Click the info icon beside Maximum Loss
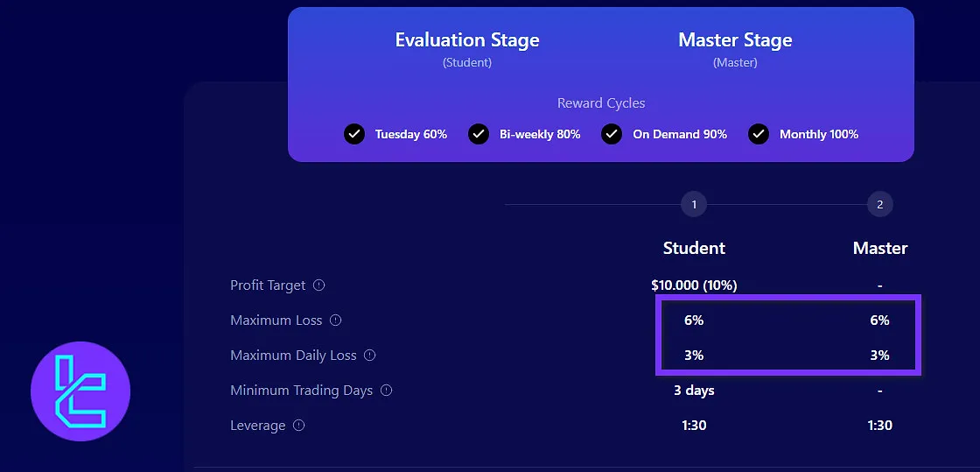 [336, 321]
